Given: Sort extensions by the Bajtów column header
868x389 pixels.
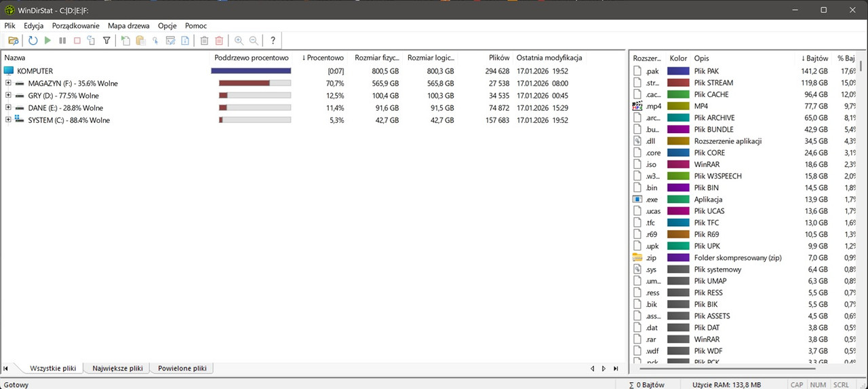Looking at the screenshot, I should pyautogui.click(x=814, y=58).
